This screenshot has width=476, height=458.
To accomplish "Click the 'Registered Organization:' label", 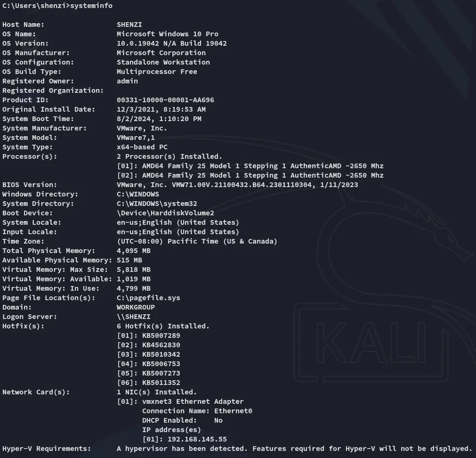I will [x=53, y=90].
